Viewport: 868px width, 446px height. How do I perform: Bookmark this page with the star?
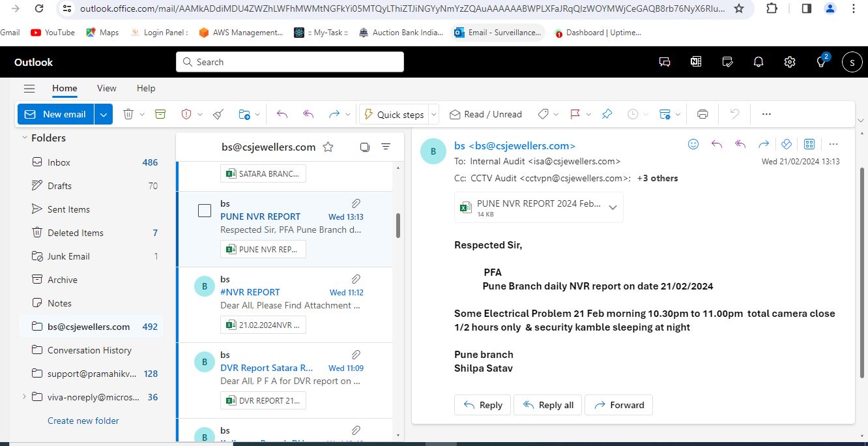click(x=739, y=8)
